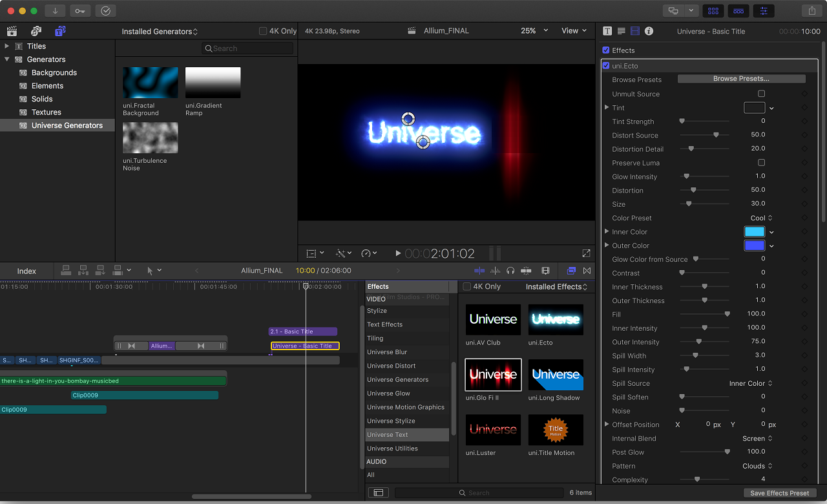Expand the Inner Color parameter
Viewport: 827px width, 504px height.
(607, 231)
